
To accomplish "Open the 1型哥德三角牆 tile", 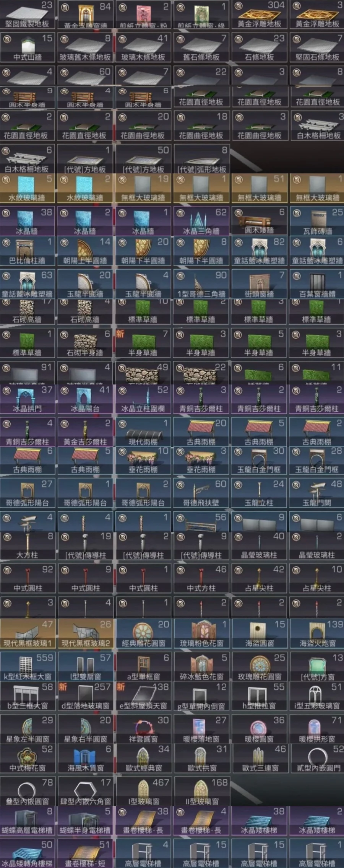I will 201,284.
